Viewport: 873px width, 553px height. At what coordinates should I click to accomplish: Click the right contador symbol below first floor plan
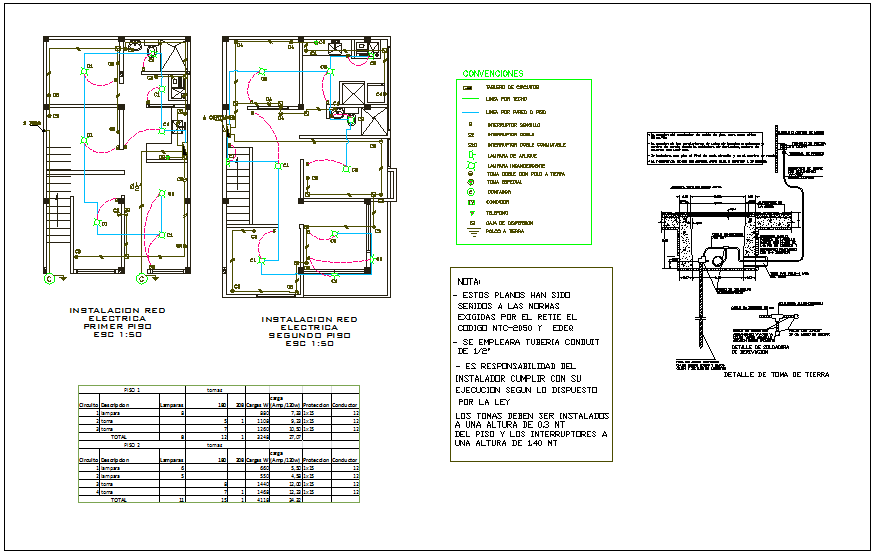141,279
